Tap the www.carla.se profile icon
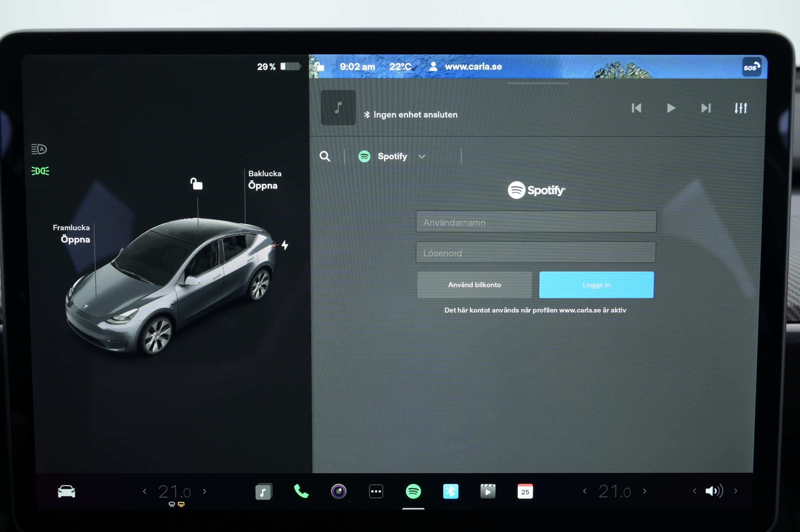The width and height of the screenshot is (800, 532). point(433,66)
